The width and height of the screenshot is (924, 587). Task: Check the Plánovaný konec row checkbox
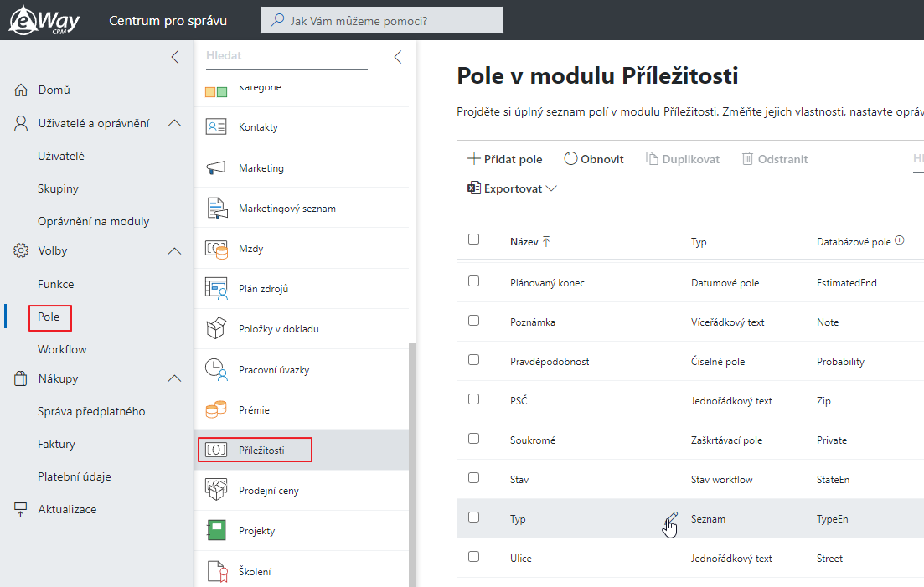(x=474, y=281)
